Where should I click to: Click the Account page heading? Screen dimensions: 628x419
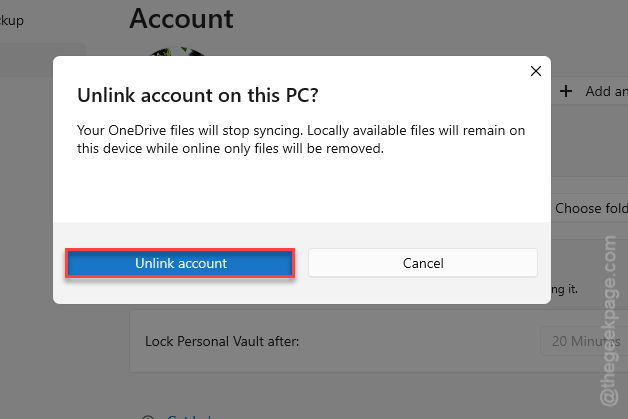pyautogui.click(x=181, y=18)
